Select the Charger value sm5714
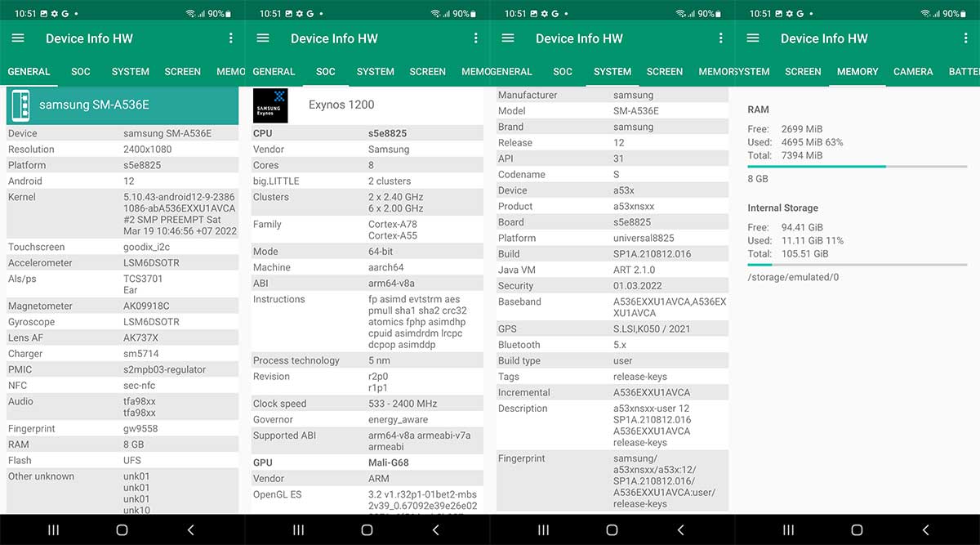Viewport: 980px width, 545px height. [141, 354]
